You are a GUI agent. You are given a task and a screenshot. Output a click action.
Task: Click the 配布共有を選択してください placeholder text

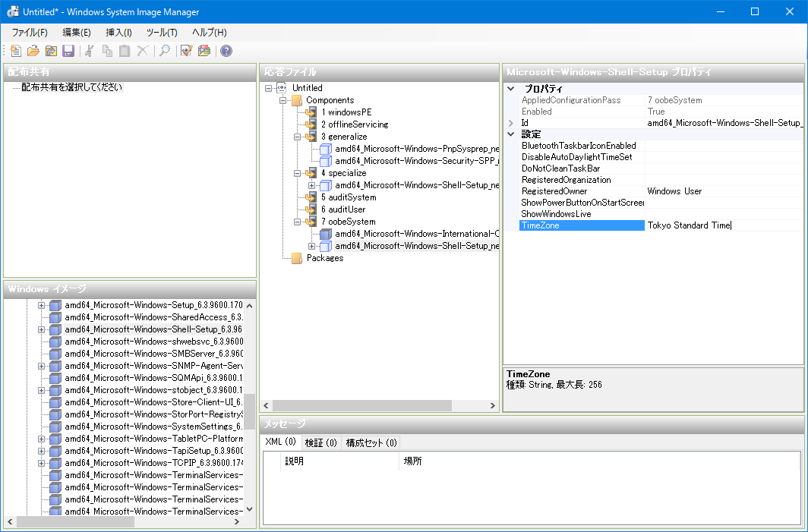(71, 87)
